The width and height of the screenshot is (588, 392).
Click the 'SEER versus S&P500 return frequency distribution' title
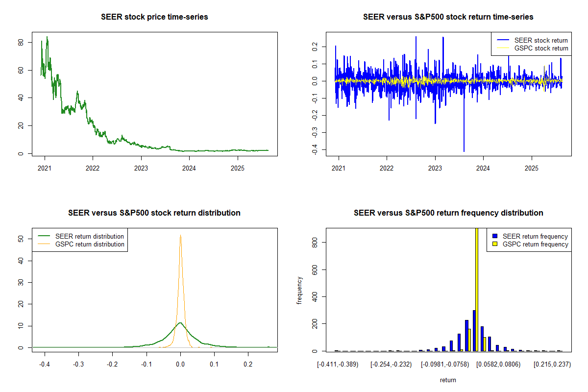pyautogui.click(x=448, y=213)
